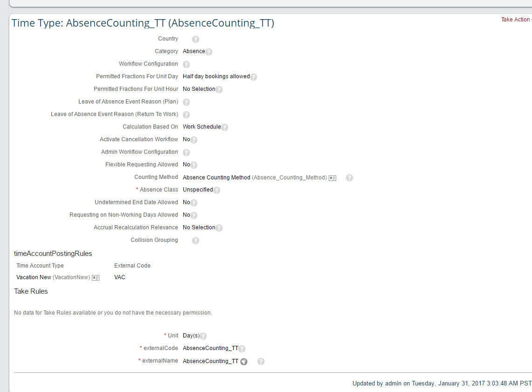Select the Day(s) unit value
This screenshot has height=392, width=532.
coord(191,336)
